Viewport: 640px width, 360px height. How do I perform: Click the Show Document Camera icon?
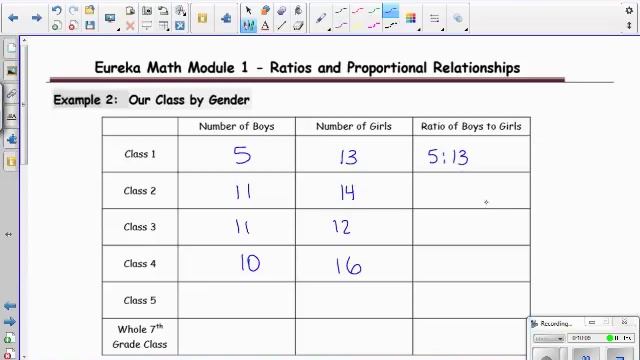[163, 10]
